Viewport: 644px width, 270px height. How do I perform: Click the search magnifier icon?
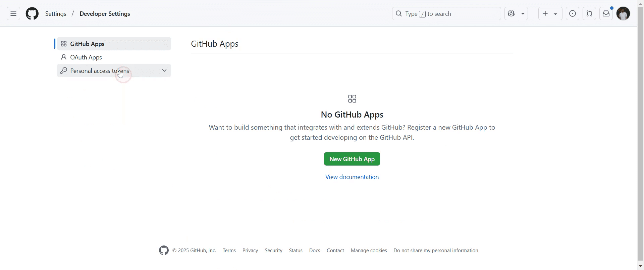tap(399, 14)
